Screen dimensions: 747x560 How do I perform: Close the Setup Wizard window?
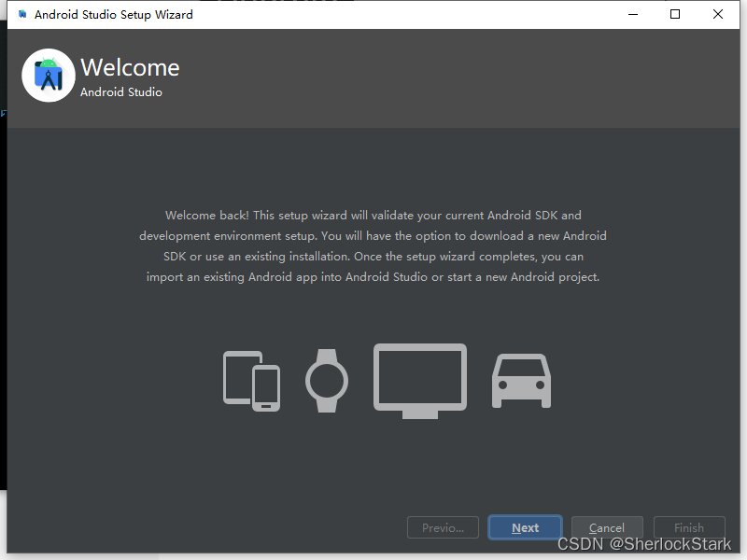[718, 14]
